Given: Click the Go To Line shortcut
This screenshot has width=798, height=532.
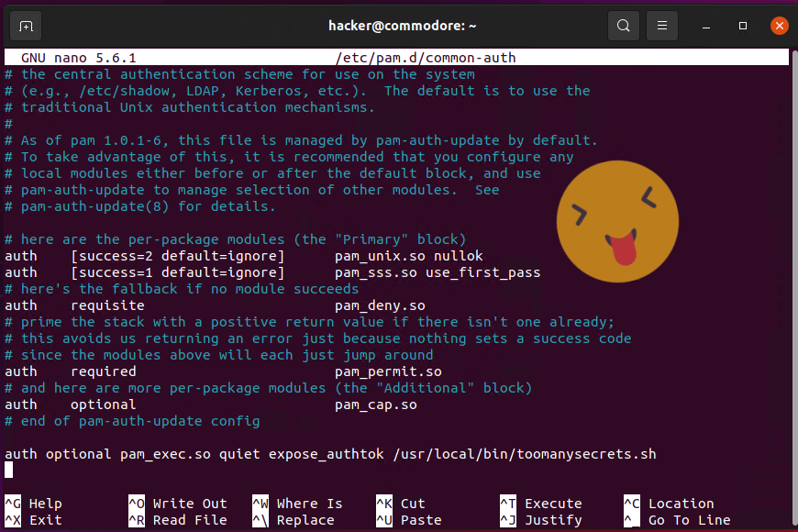Looking at the screenshot, I should click(x=677, y=520).
